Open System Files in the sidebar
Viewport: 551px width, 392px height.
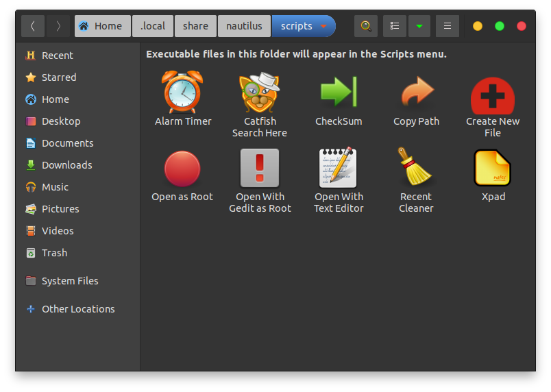point(77,281)
